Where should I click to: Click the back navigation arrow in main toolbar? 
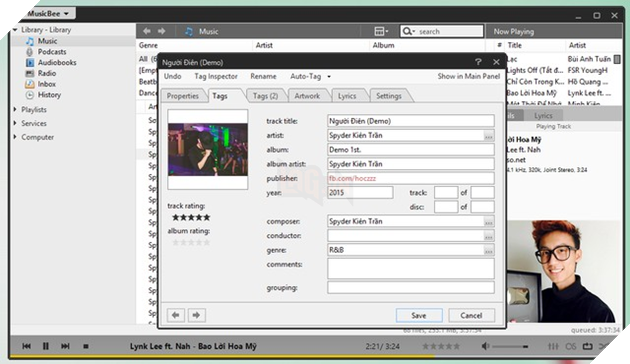tap(147, 31)
